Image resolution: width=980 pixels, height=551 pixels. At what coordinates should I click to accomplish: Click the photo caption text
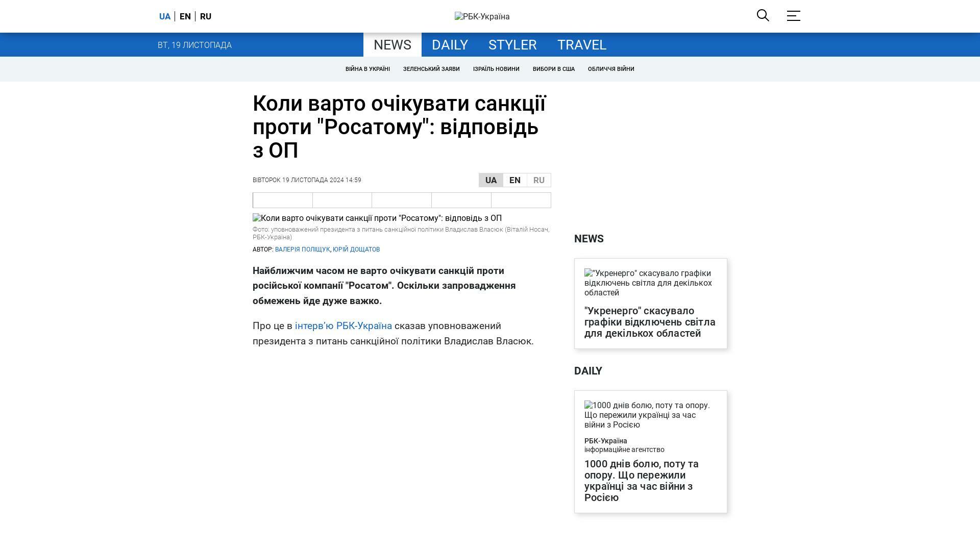tap(401, 233)
